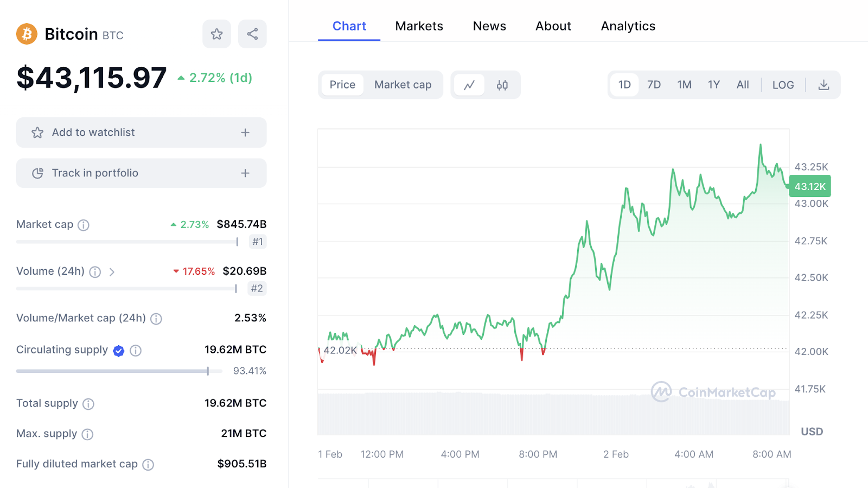Switch chart to Market cap view

[x=403, y=85]
